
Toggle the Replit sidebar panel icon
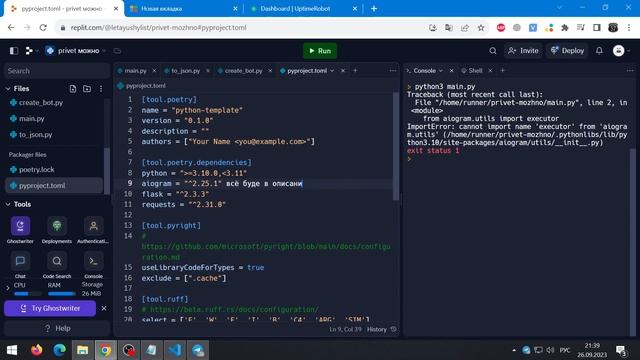point(14,51)
